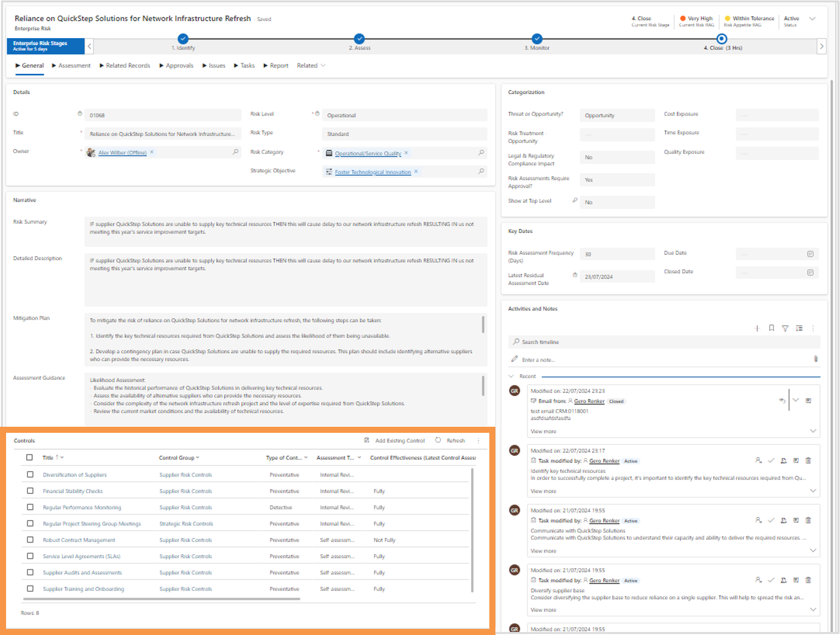Check the Financial Stability Checks row checkbox

point(30,491)
